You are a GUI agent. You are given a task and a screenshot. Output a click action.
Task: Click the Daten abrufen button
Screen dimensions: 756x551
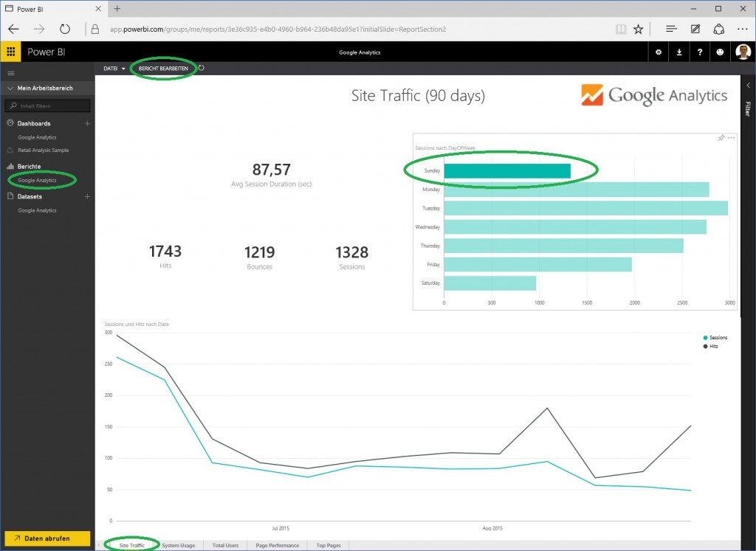click(47, 538)
